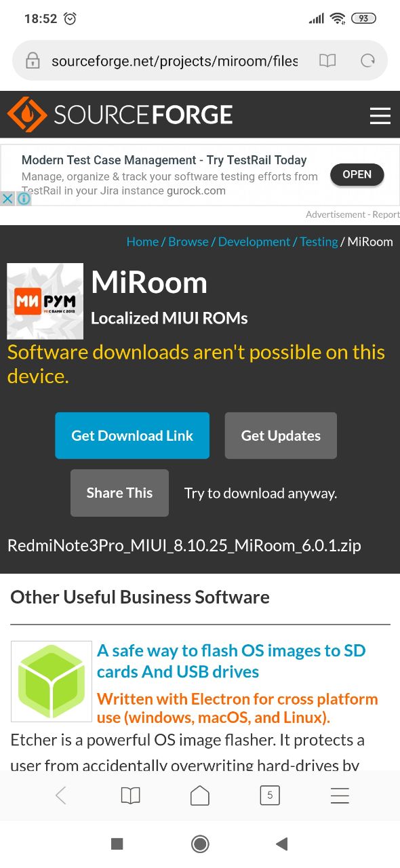Close the TestRail ad with X icon
400x868 pixels.
tap(7, 199)
